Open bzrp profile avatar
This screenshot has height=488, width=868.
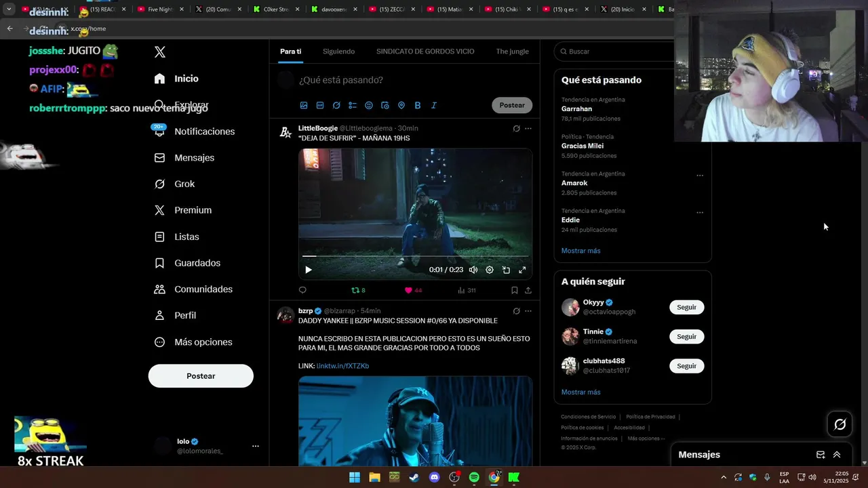pos(285,315)
